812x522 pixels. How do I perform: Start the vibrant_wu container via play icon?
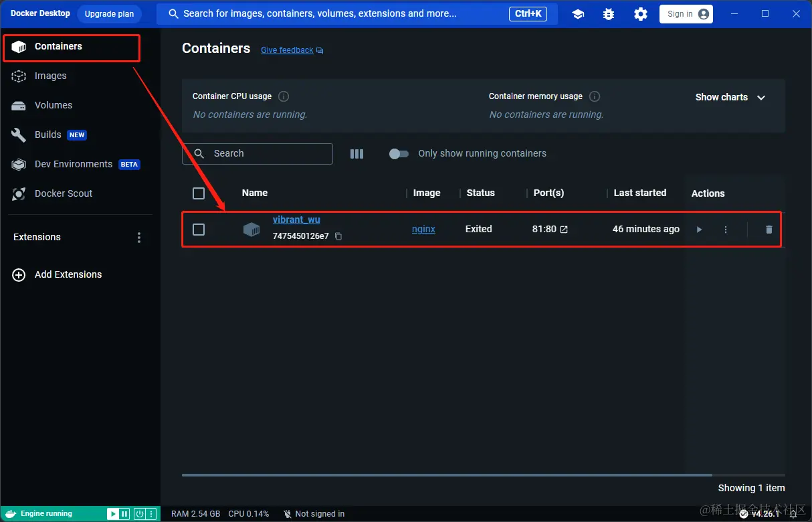pyautogui.click(x=698, y=229)
